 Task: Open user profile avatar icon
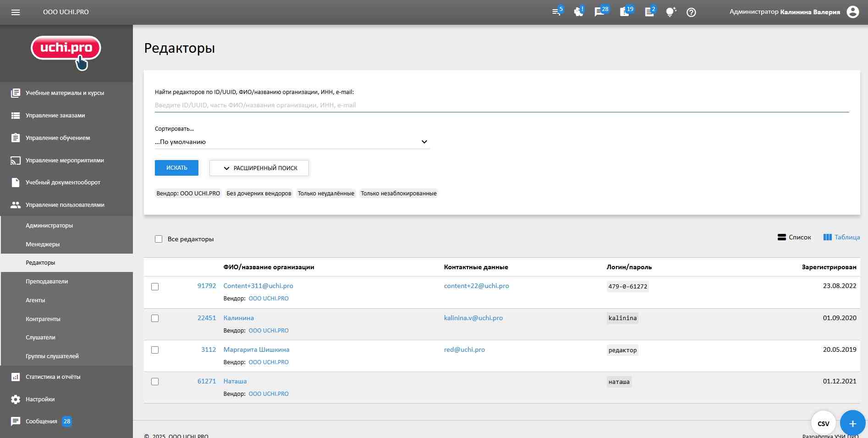coord(853,12)
